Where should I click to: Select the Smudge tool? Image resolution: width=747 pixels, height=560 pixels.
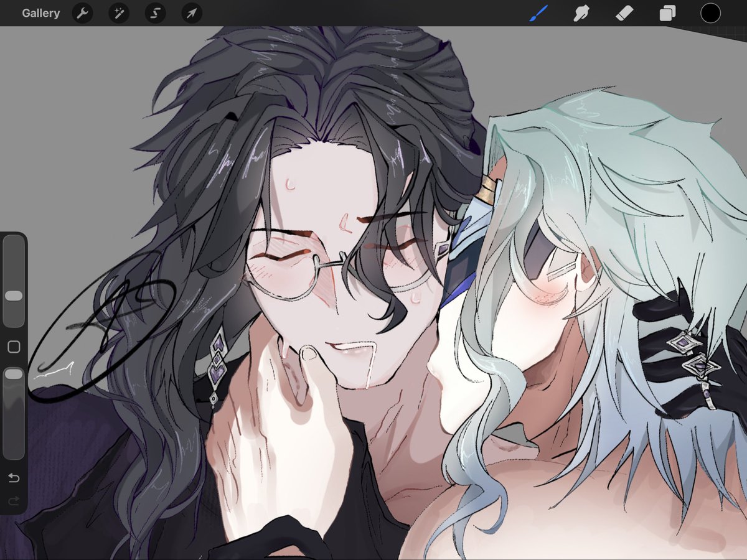[581, 13]
